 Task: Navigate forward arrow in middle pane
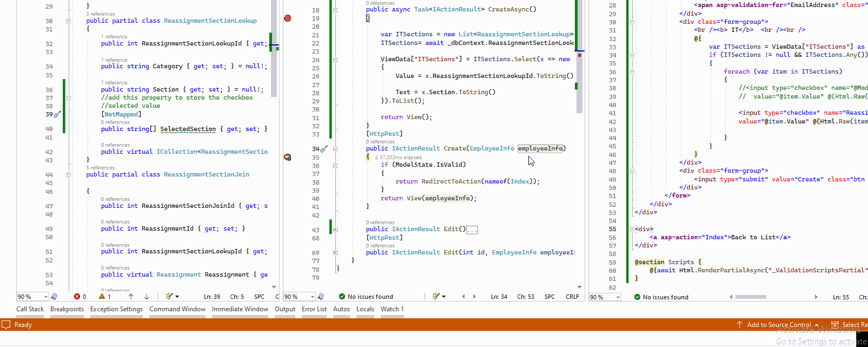pos(474,297)
